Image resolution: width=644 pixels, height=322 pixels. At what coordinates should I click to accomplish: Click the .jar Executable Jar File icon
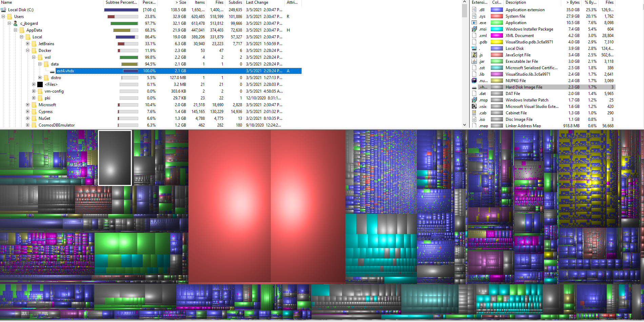(475, 61)
